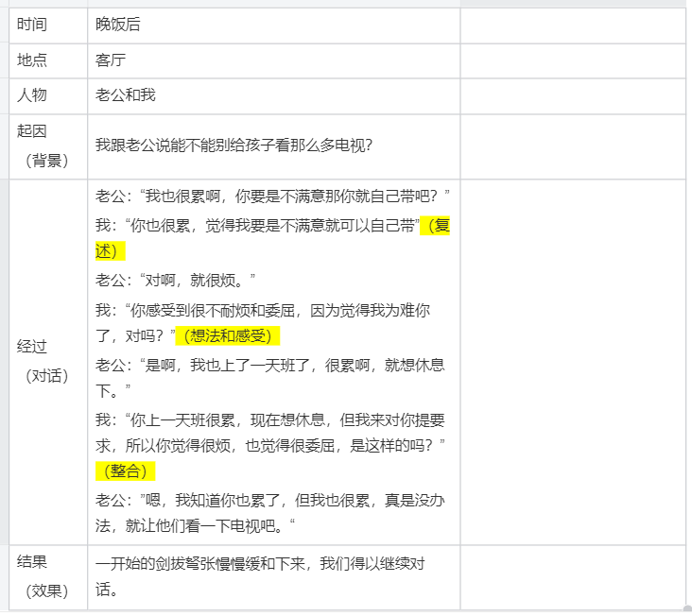Click the '起因 (背景)' label cell
Image resolution: width=692 pixels, height=616 pixels.
click(48, 146)
